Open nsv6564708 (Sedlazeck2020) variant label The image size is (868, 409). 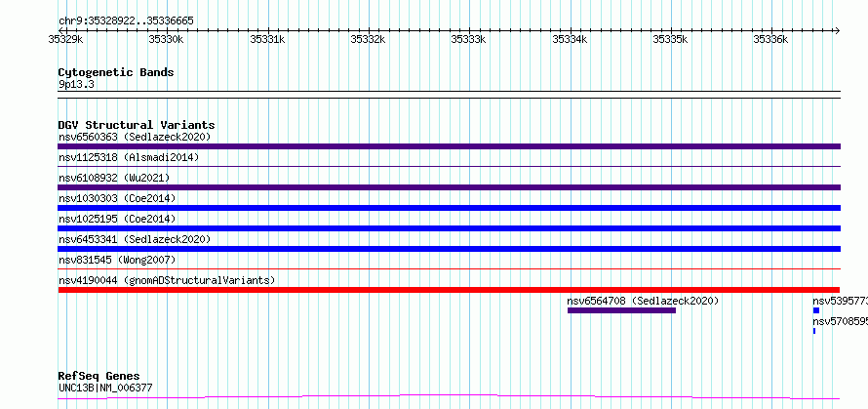point(643,301)
